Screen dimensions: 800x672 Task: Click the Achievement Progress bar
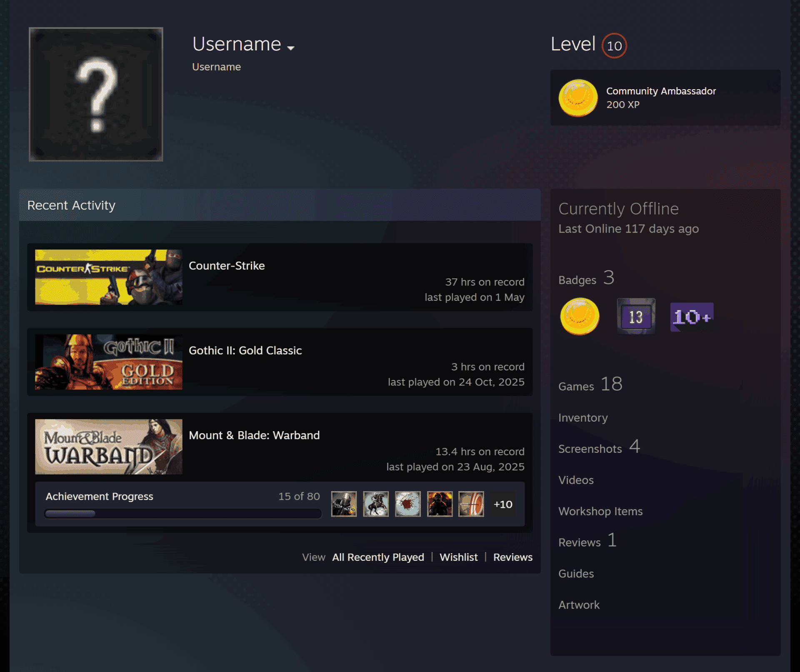click(x=183, y=514)
